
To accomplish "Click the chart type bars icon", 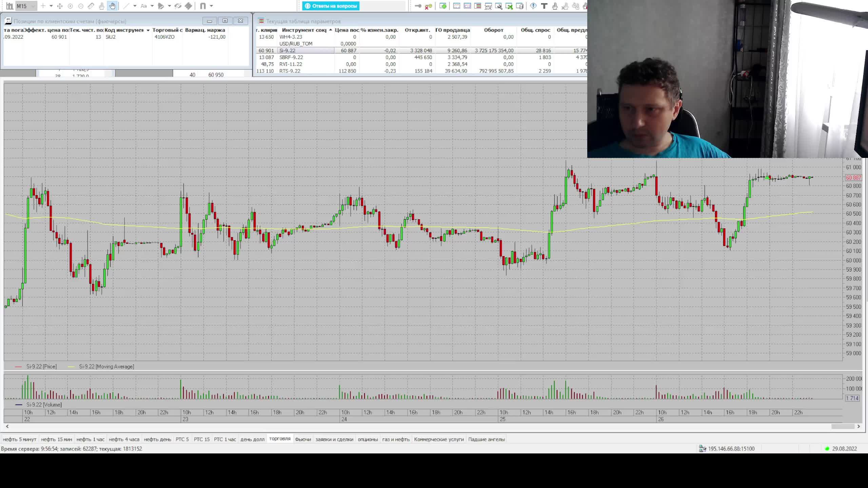I will (x=9, y=6).
